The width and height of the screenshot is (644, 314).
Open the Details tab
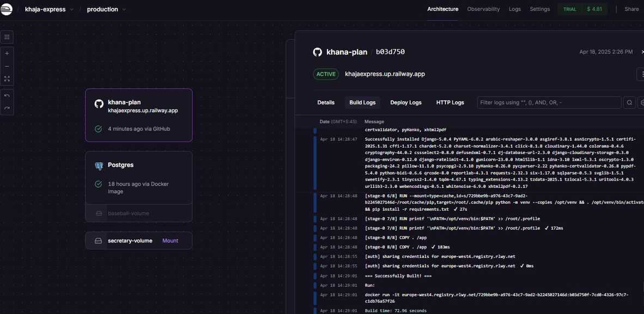pos(326,102)
